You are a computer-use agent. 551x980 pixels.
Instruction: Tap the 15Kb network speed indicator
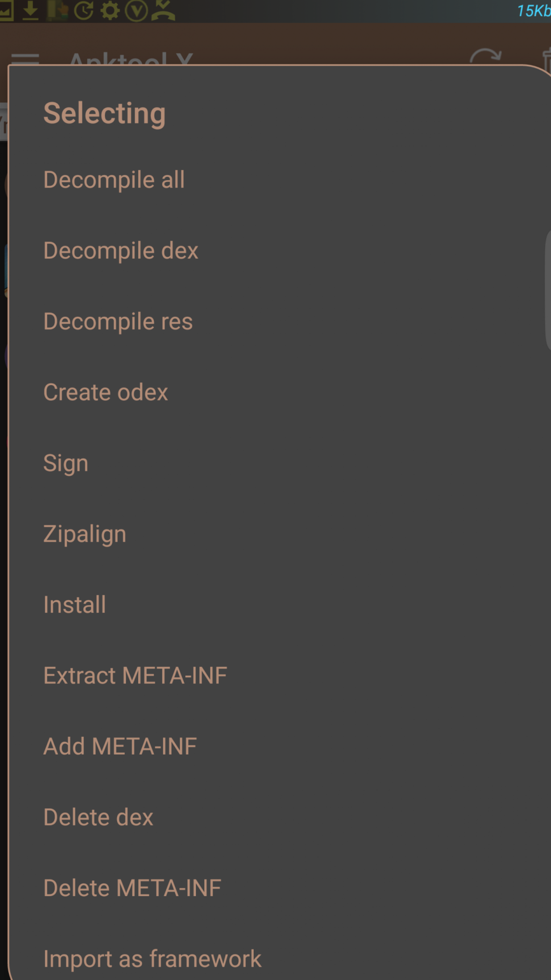click(533, 11)
